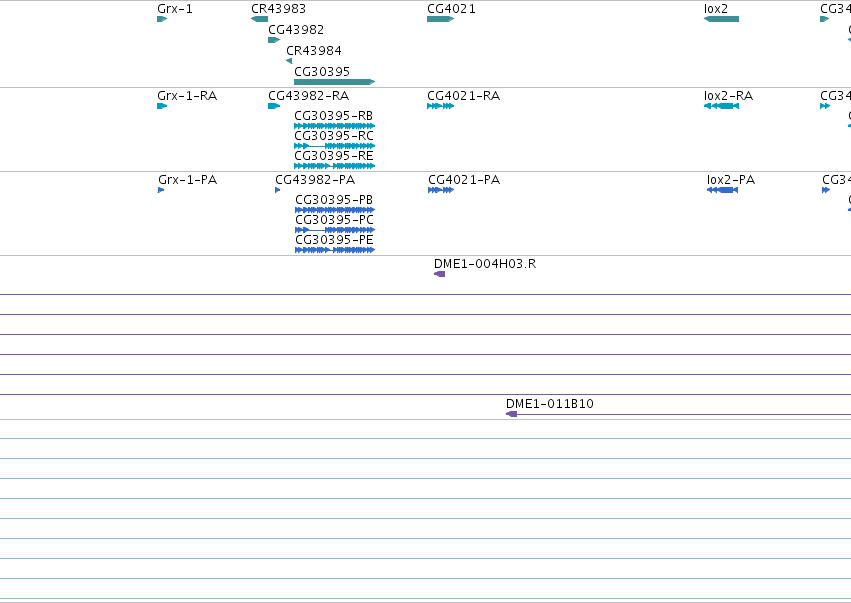Select the CR43984 gene label
Viewport: 851px width, 603px height.
pyautogui.click(x=314, y=51)
